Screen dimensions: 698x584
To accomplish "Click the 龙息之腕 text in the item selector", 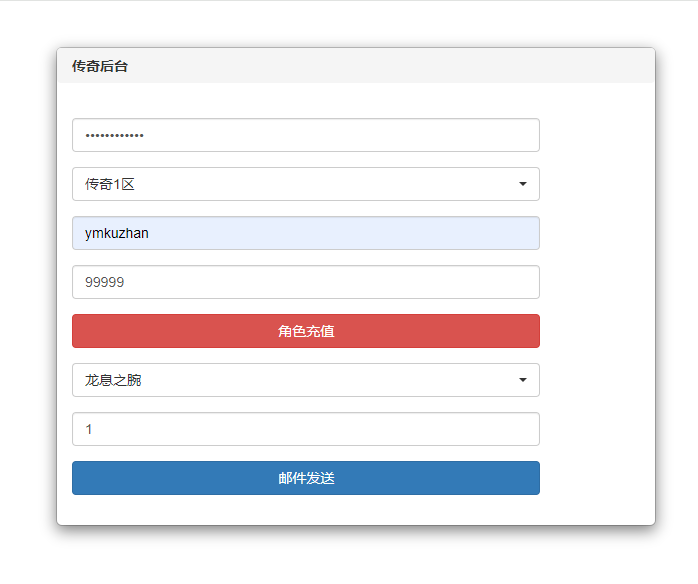I will tap(113, 380).
